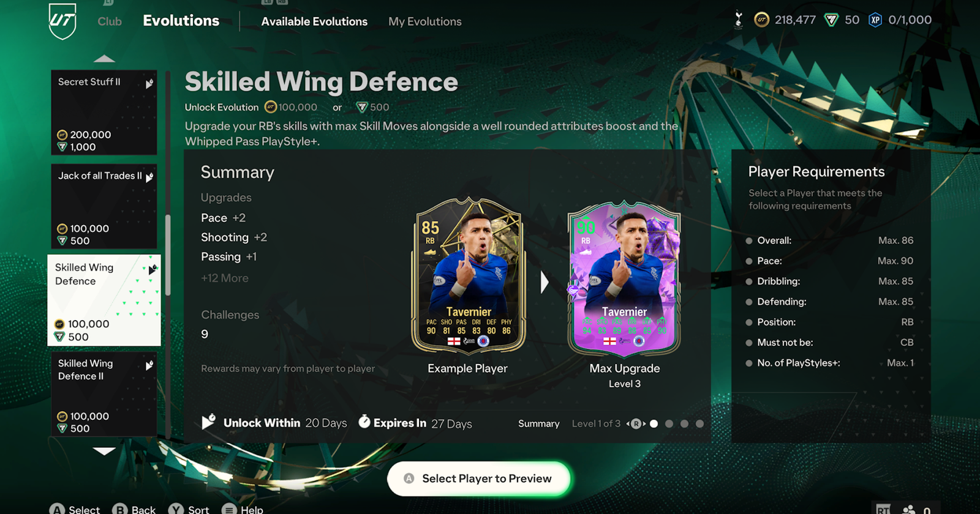Click the Expires In stopwatch icon
This screenshot has height=514, width=980.
point(364,422)
